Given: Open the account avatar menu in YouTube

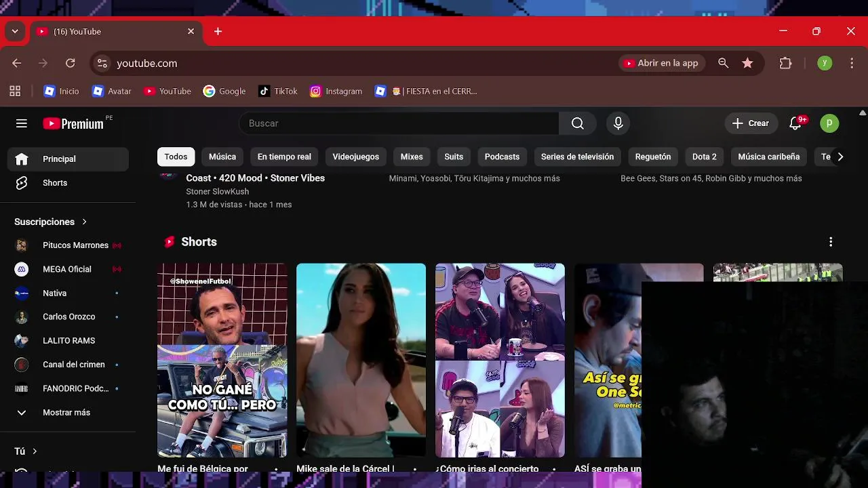Looking at the screenshot, I should pyautogui.click(x=829, y=123).
